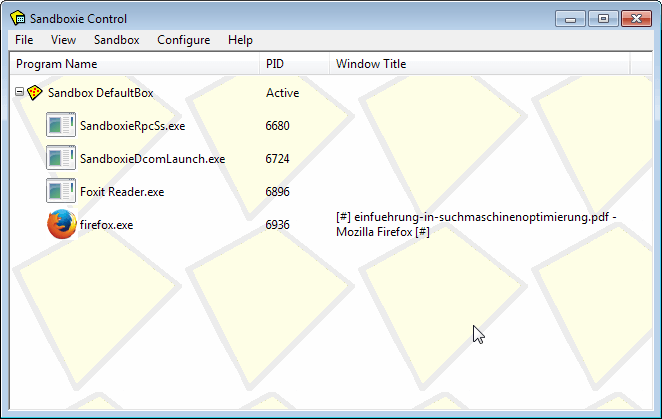
Task: Click the Active status text
Action: click(282, 93)
